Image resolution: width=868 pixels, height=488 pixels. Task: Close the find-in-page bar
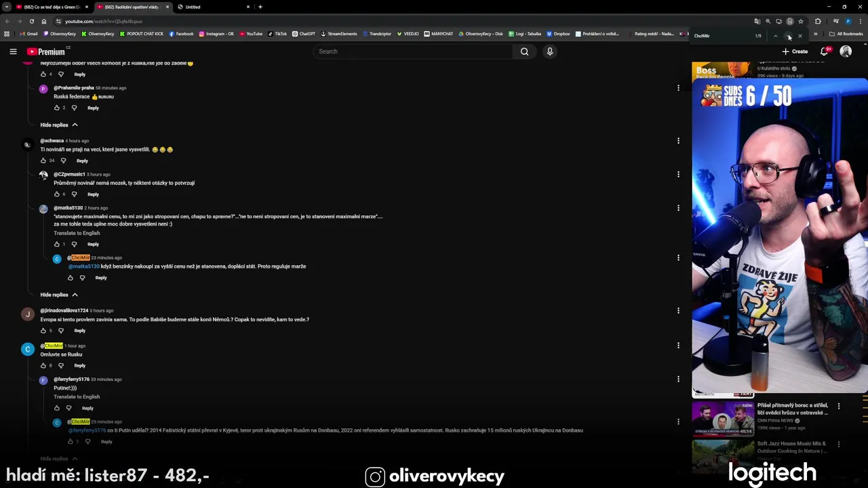tap(800, 36)
